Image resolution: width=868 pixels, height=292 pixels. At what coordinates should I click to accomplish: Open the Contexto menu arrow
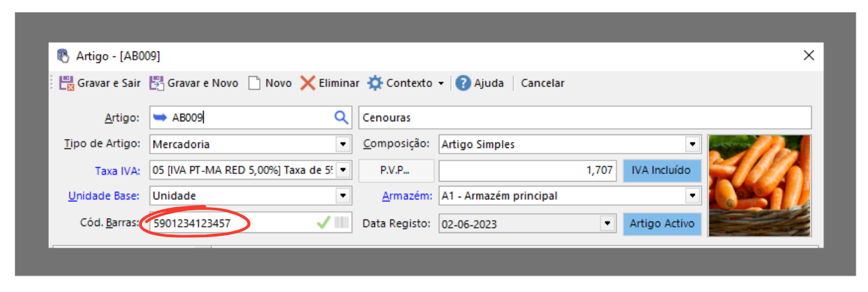coord(442,84)
